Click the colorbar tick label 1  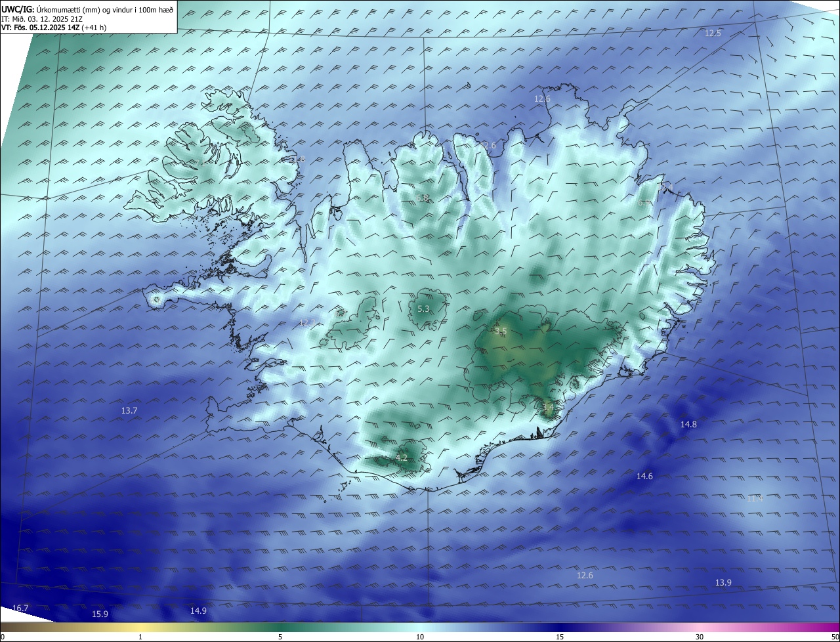point(140,637)
